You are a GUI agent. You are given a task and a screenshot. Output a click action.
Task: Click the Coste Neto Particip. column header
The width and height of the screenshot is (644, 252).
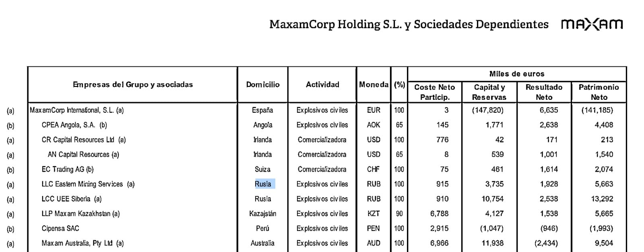(x=435, y=92)
